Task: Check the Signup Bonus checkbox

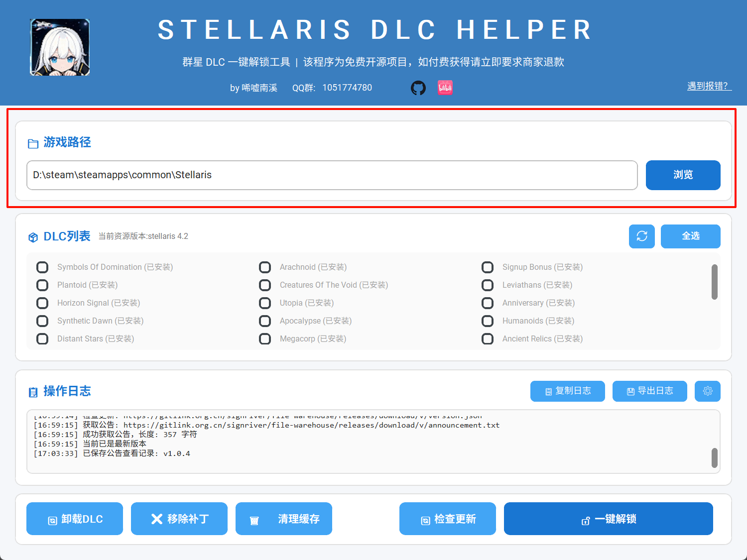Action: (488, 267)
